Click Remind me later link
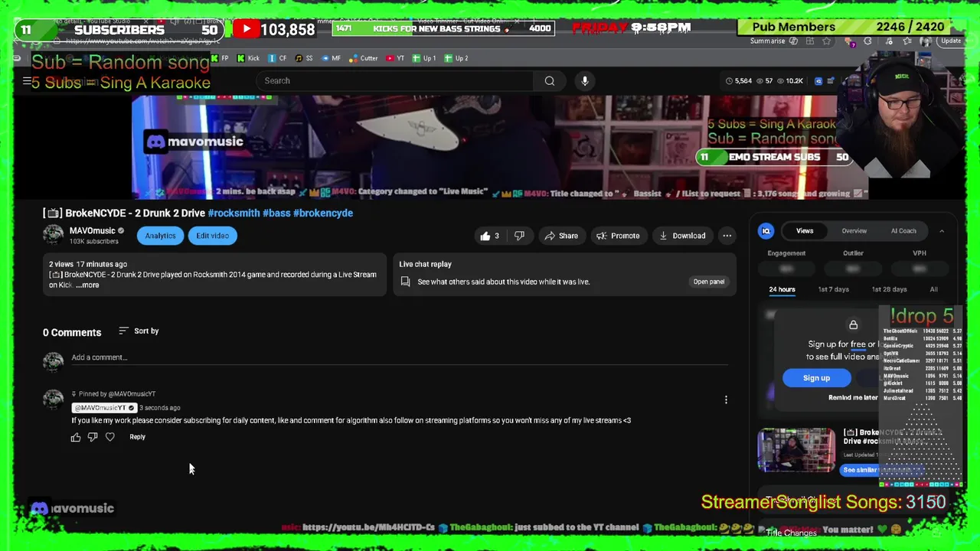 (853, 398)
